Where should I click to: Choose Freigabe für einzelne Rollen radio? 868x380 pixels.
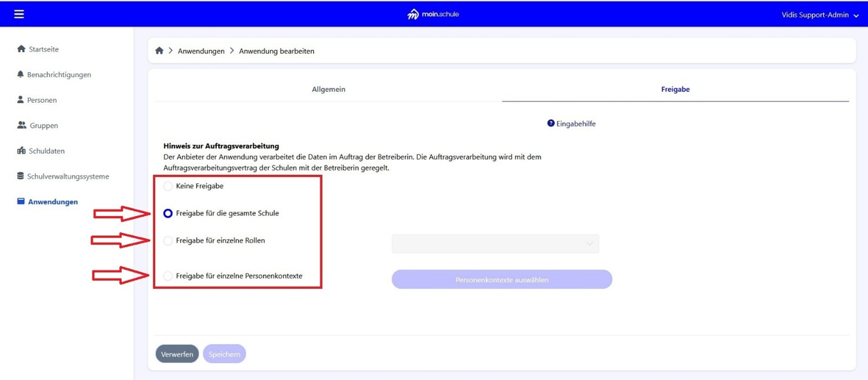(168, 241)
